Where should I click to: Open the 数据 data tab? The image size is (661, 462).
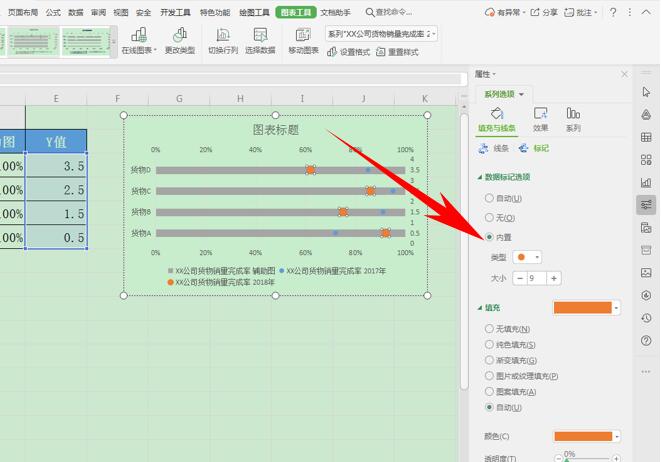(75, 12)
